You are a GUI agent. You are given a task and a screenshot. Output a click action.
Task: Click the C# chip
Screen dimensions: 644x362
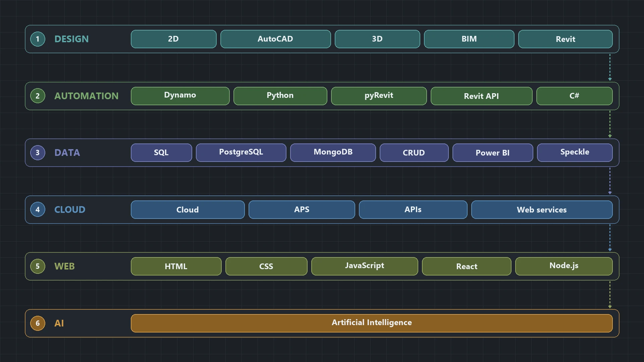(x=575, y=96)
